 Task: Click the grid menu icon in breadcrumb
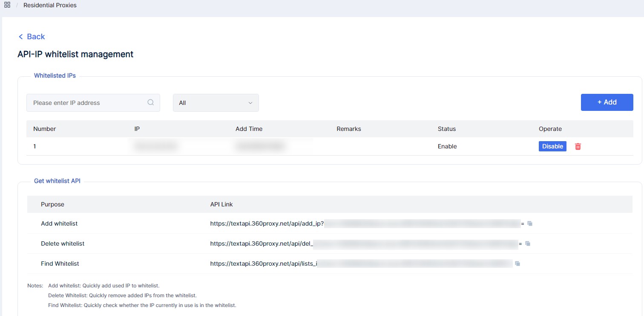pos(7,6)
